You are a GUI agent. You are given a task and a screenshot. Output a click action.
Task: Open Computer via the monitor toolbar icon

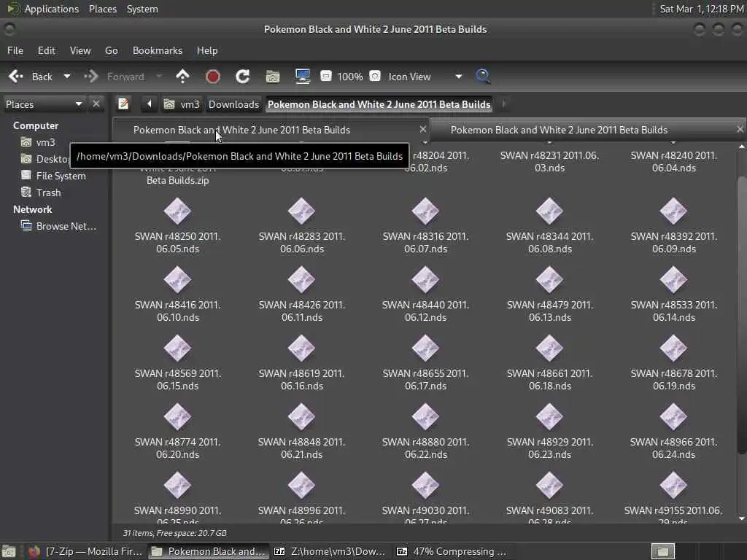[303, 76]
